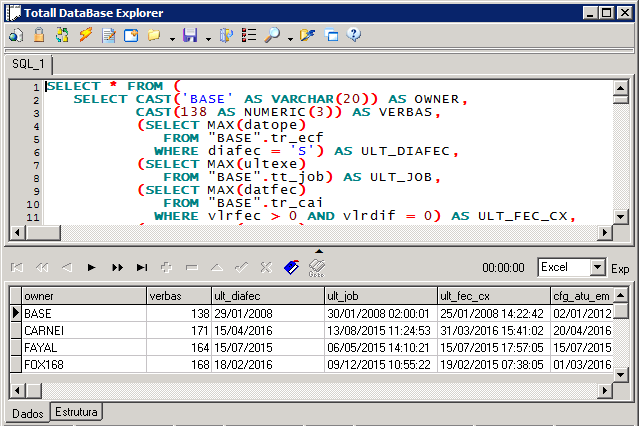The height and width of the screenshot is (426, 639).
Task: Go to first record navigator button
Action: pyautogui.click(x=17, y=267)
